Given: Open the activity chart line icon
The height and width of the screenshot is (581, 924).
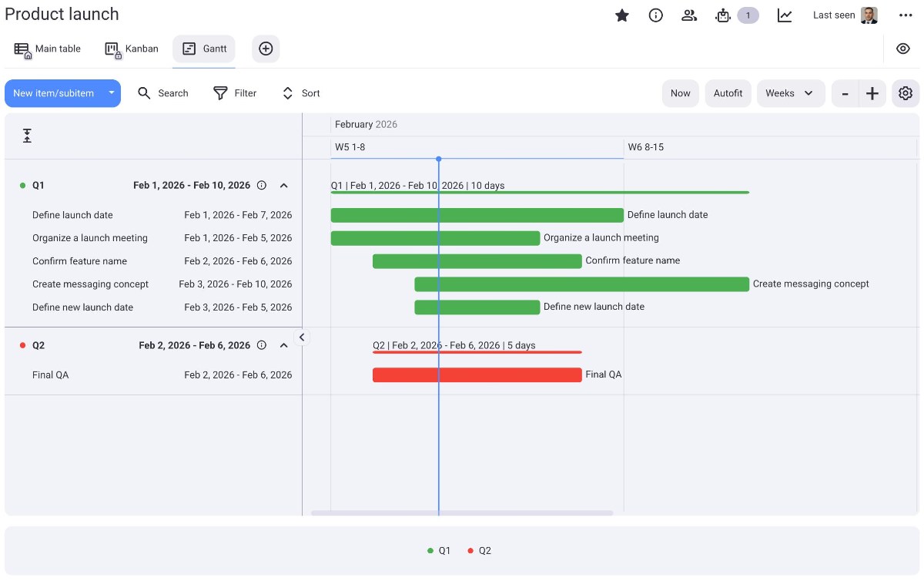Looking at the screenshot, I should point(785,15).
